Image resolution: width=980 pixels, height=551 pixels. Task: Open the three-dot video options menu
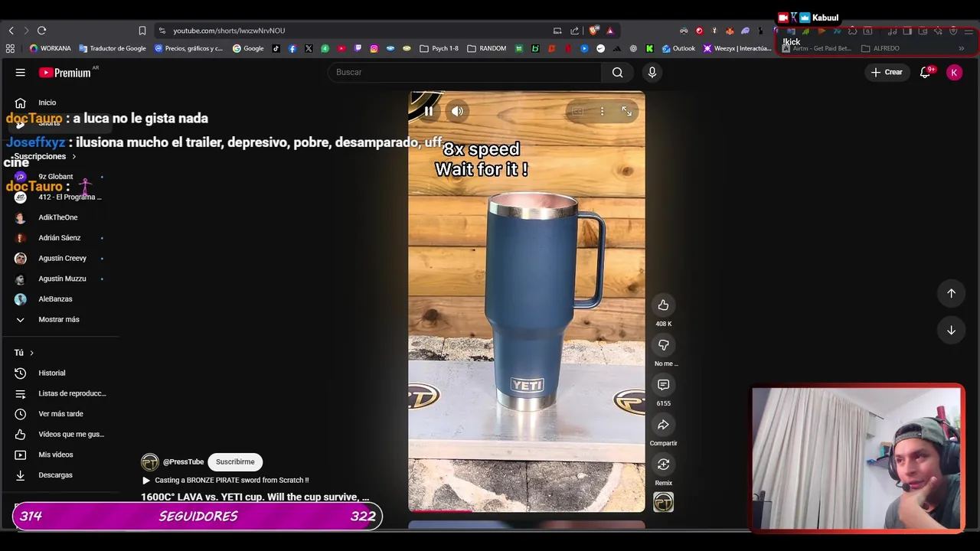click(x=603, y=112)
